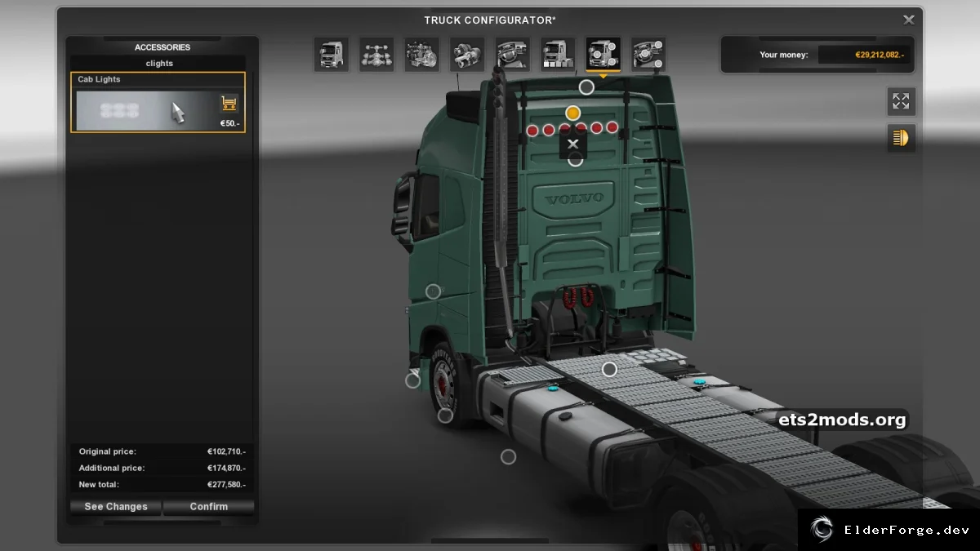Click the New total price €277,580

226,485
